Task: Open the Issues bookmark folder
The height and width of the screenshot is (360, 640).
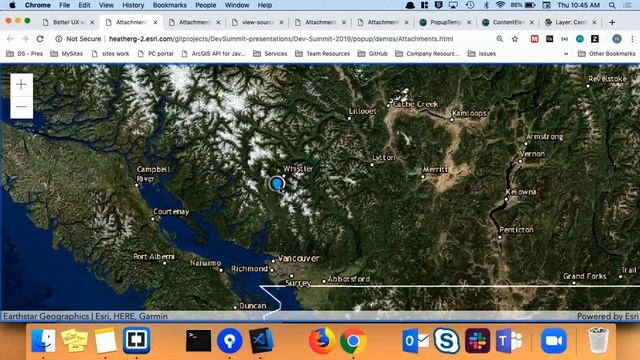Action: [x=482, y=53]
